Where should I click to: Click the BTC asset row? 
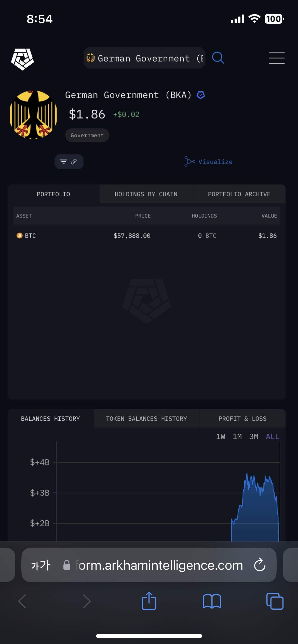click(146, 236)
